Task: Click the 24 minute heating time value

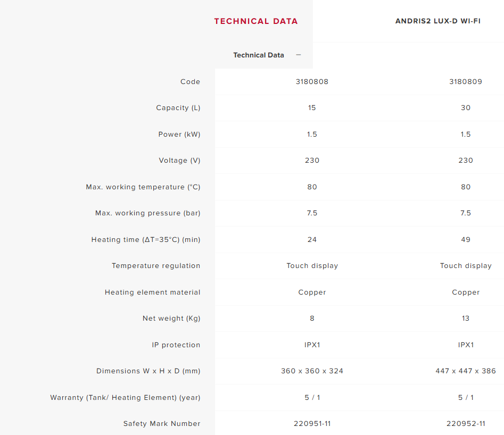Action: (x=312, y=240)
